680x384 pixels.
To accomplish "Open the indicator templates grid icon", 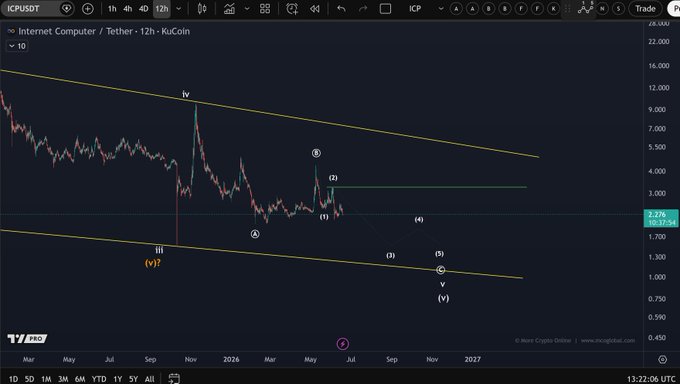I will pyautogui.click(x=265, y=9).
